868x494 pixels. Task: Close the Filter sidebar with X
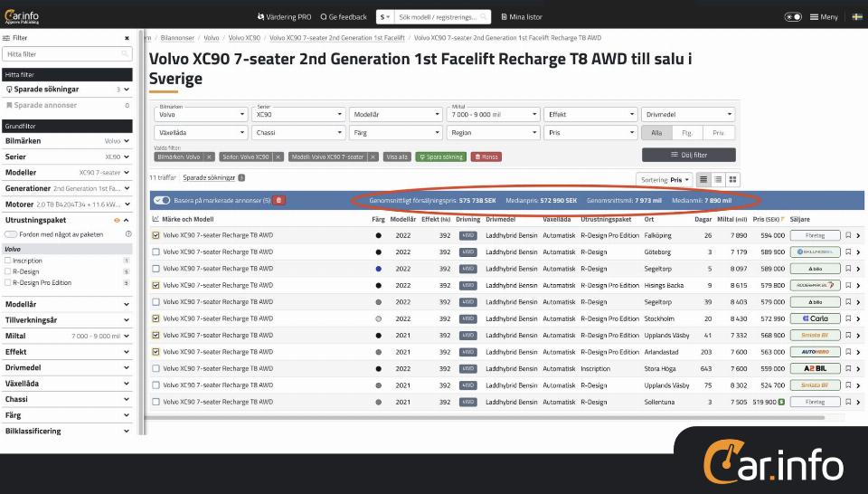[x=127, y=38]
